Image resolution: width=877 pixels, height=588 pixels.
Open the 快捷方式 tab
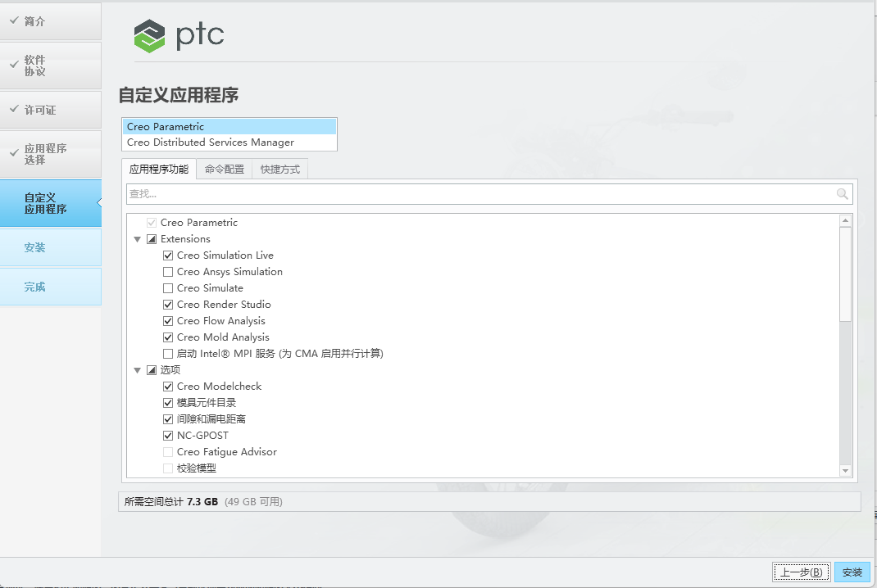pyautogui.click(x=280, y=170)
